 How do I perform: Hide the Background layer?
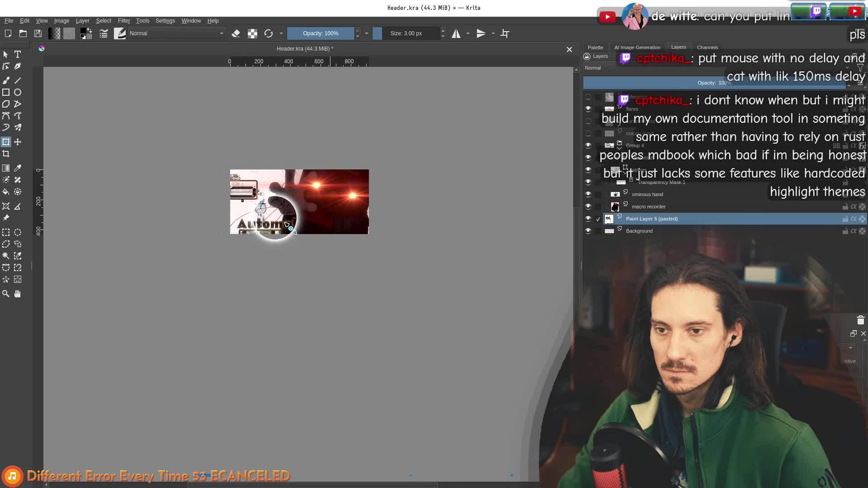coord(588,231)
